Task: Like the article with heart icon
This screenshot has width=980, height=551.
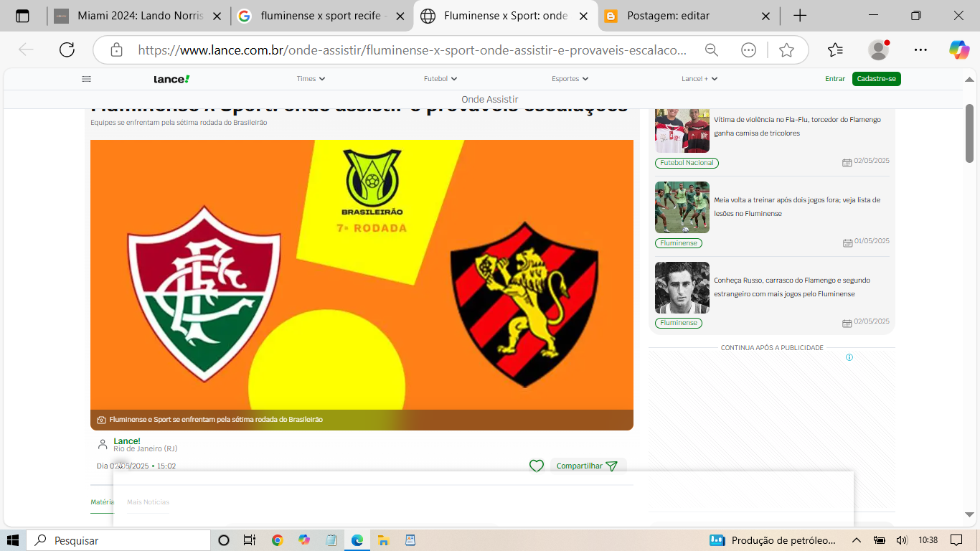Action: click(x=537, y=466)
